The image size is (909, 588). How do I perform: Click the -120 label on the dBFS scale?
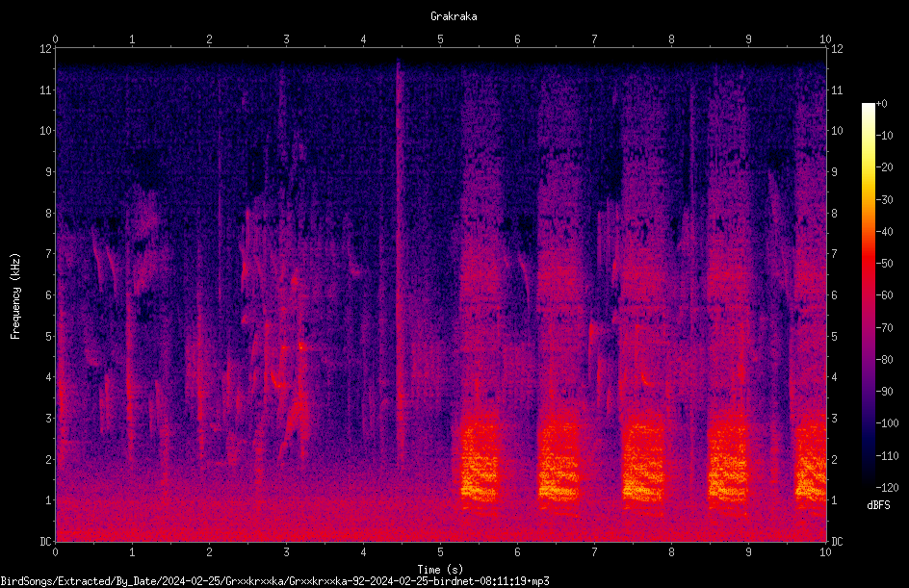pos(887,487)
